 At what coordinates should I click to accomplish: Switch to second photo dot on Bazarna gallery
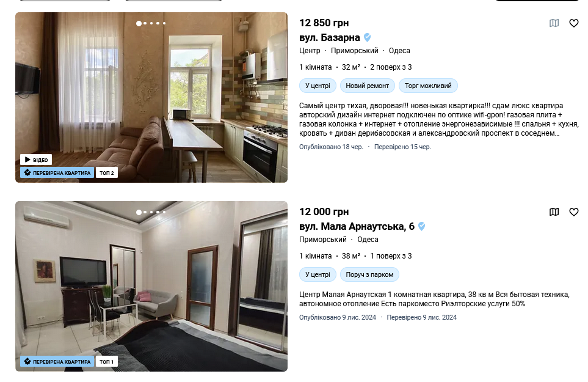point(145,23)
